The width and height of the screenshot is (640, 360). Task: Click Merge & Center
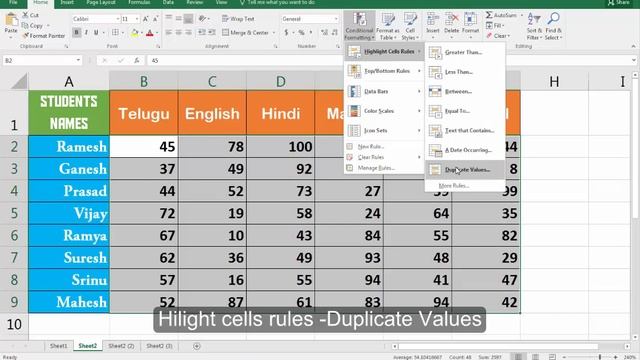pos(245,32)
